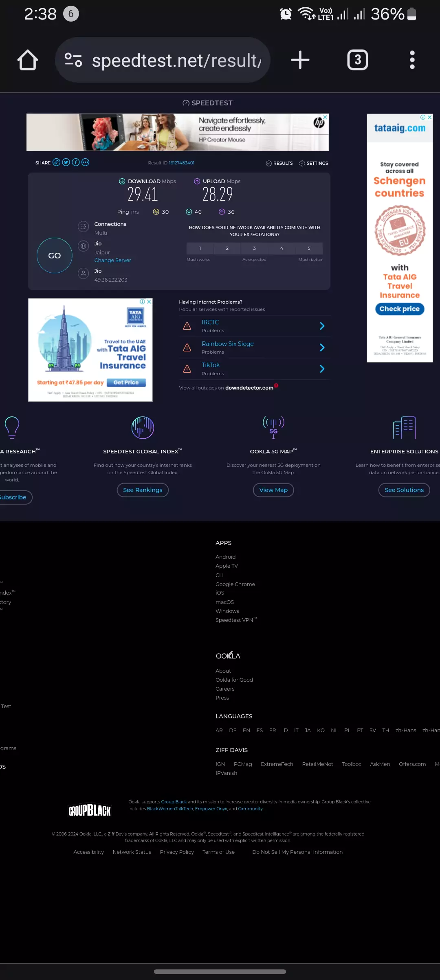440x980 pixels.
Task: Close the tataaig.com Schengen side ad
Action: coord(429,117)
